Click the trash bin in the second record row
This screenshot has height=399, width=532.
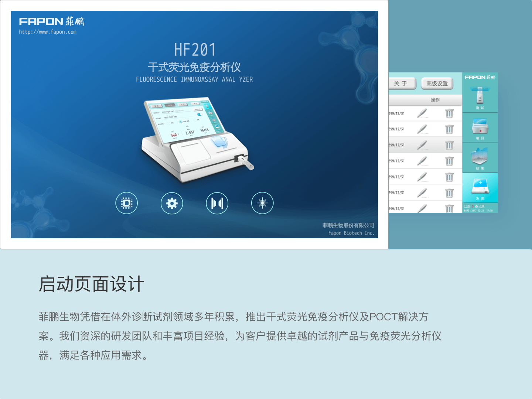pos(449,129)
